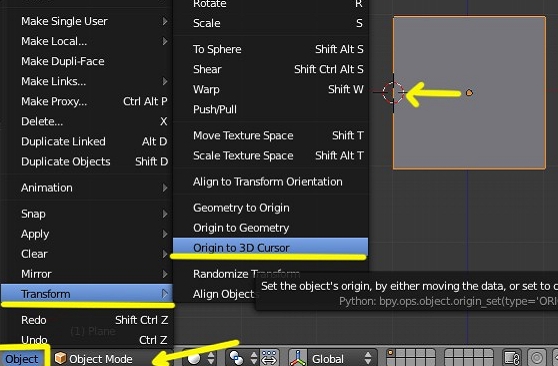Expand the Make Links... submenu
This screenshot has width=558, height=366.
click(x=87, y=81)
